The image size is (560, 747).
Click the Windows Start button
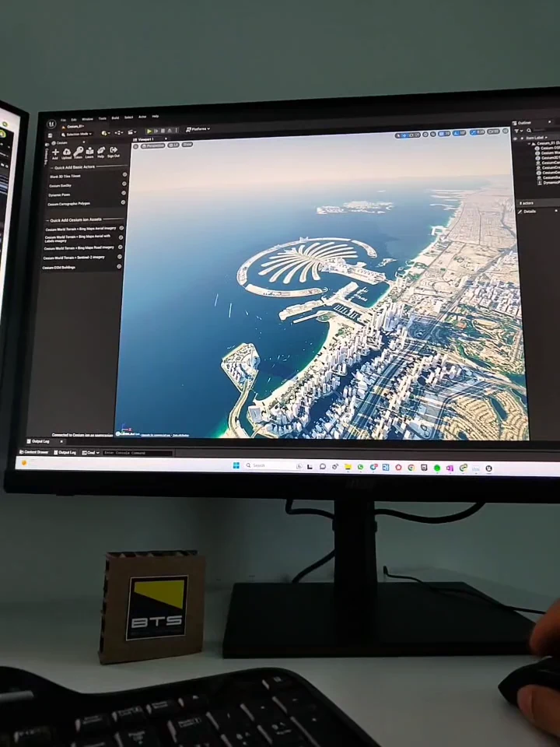pos(236,465)
